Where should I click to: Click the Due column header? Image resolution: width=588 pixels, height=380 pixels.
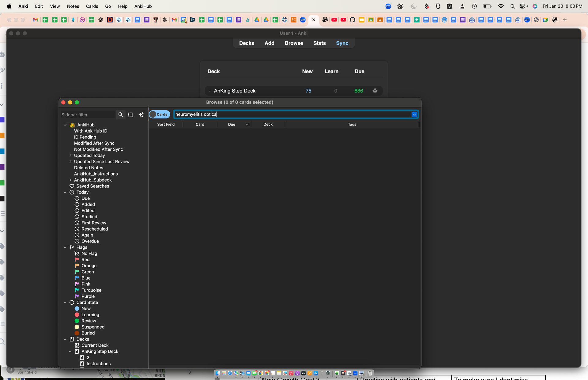(232, 124)
